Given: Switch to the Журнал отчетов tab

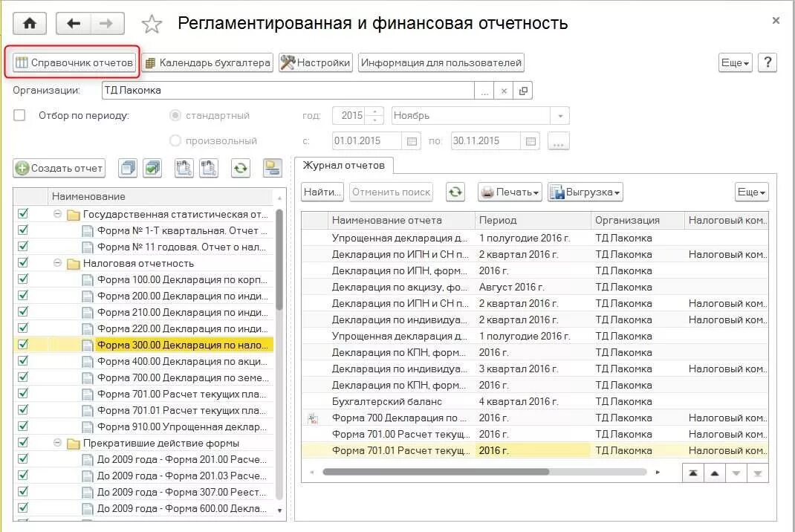Looking at the screenshot, I should [344, 166].
